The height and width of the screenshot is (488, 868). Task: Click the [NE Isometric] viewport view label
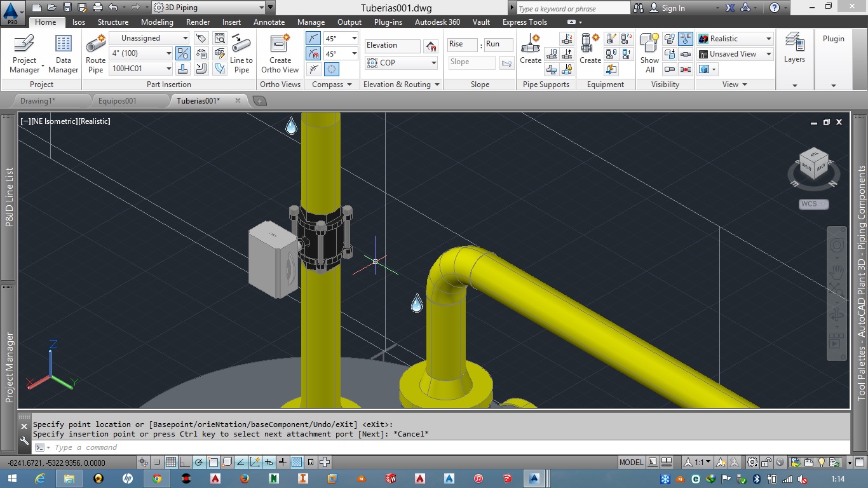tap(54, 121)
